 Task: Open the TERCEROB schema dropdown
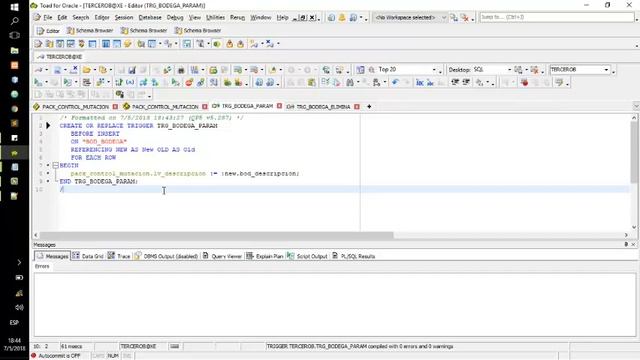[606, 70]
